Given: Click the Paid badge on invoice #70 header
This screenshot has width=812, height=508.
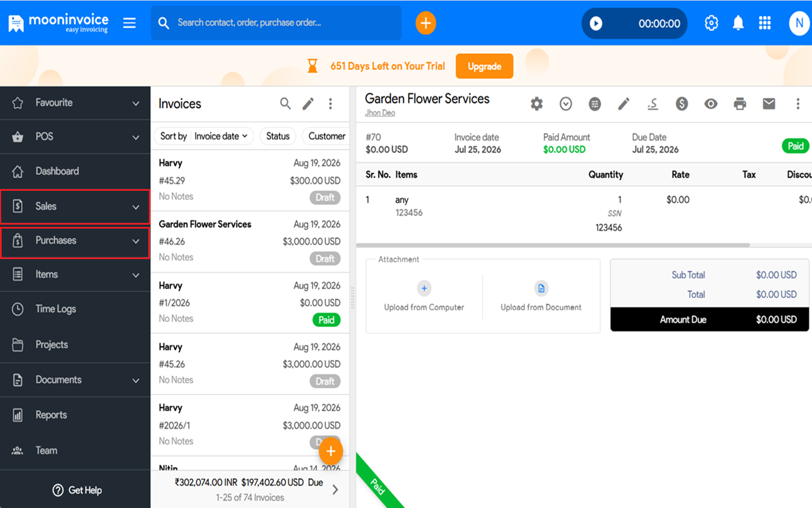Looking at the screenshot, I should point(795,146).
